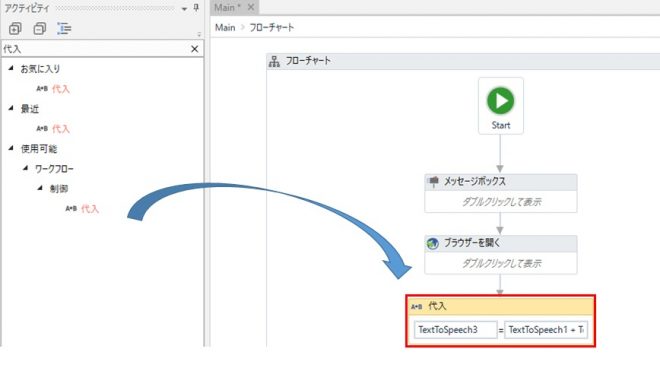Image resolution: width=660 pixels, height=365 pixels.
Task: Select the ブラウザーを開く globe icon
Action: tap(433, 243)
